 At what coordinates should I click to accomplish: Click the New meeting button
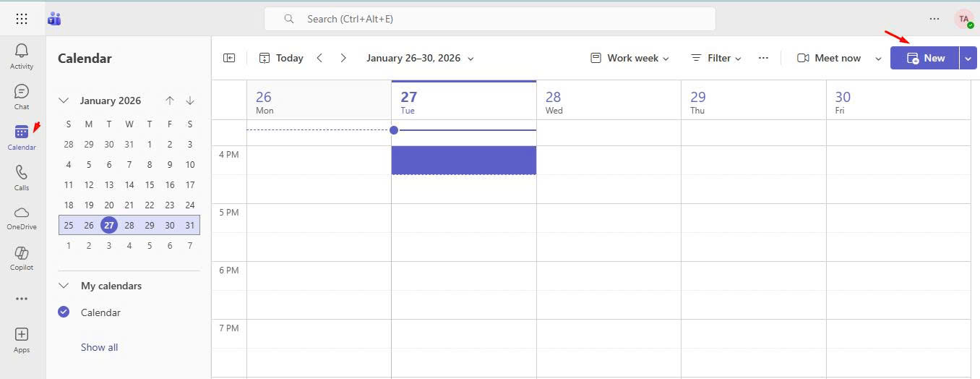pos(925,58)
